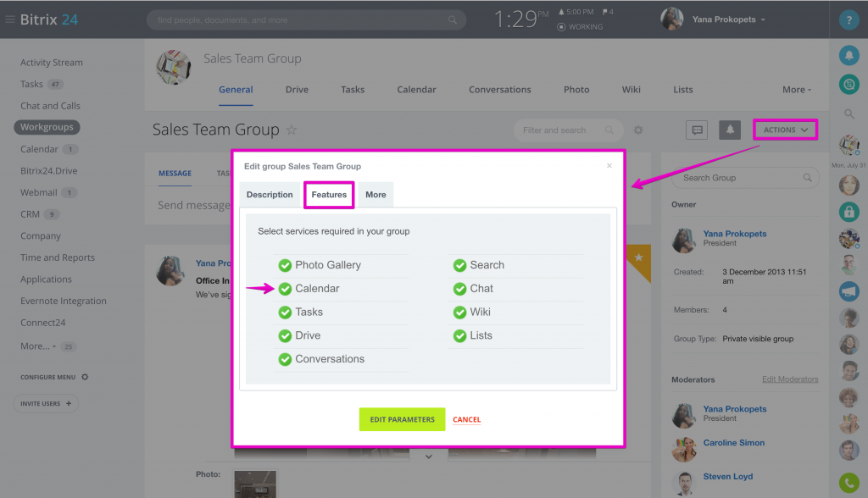
Task: Open Steven Loyd's profile link
Action: 727,477
